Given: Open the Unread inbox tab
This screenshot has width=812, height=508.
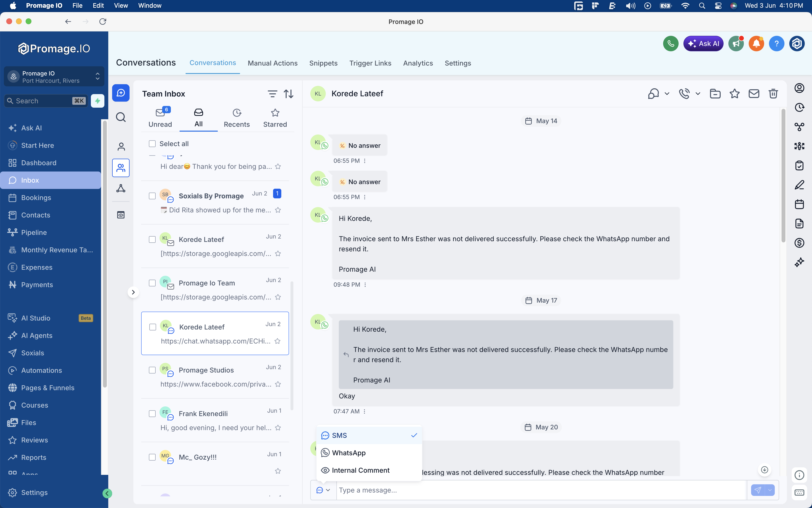Looking at the screenshot, I should click(160, 118).
